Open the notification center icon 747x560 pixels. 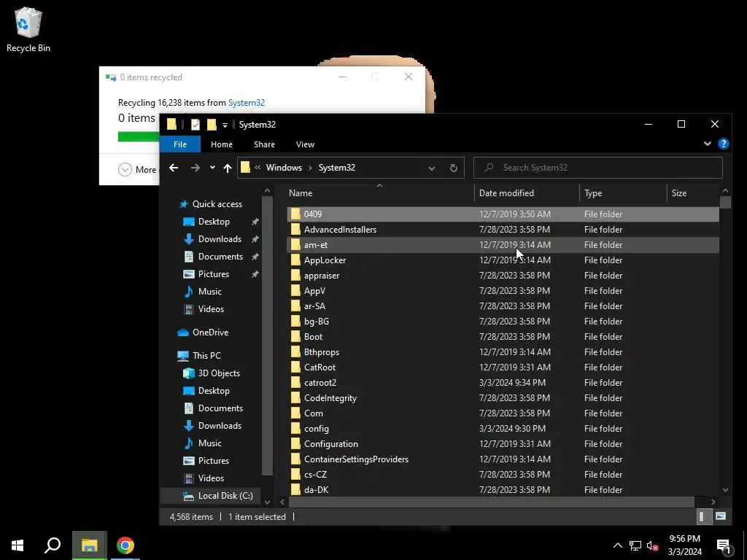723,545
